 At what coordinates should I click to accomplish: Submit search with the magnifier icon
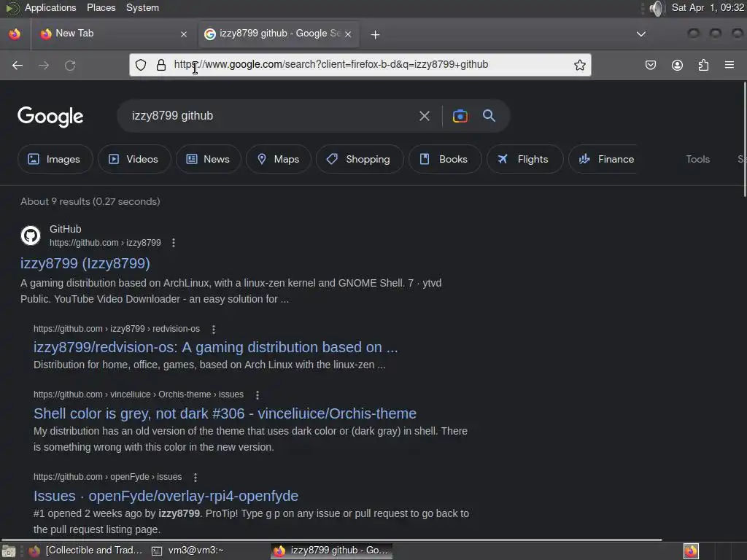pyautogui.click(x=489, y=116)
